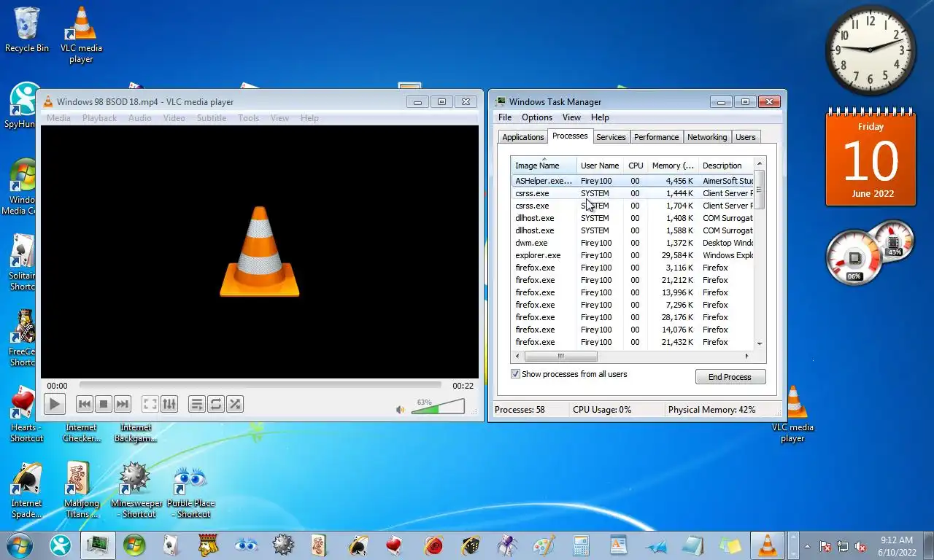Open Solitaire from taskbar
The width and height of the screenshot is (934, 560).
[x=171, y=545]
